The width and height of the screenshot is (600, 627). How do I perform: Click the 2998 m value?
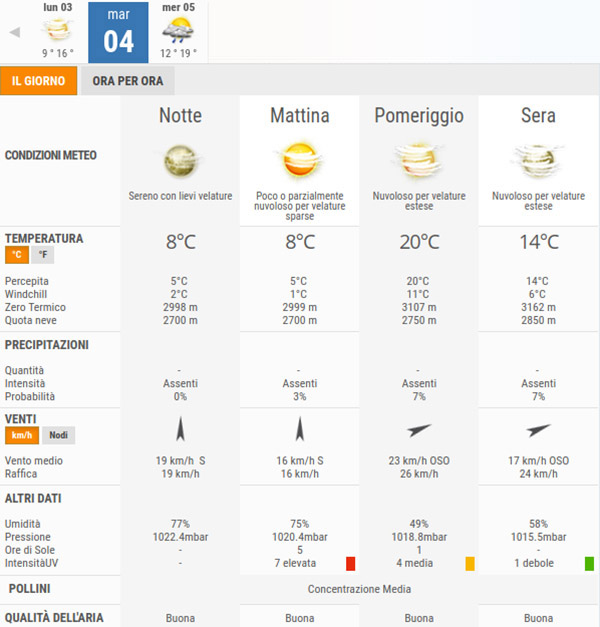(180, 307)
